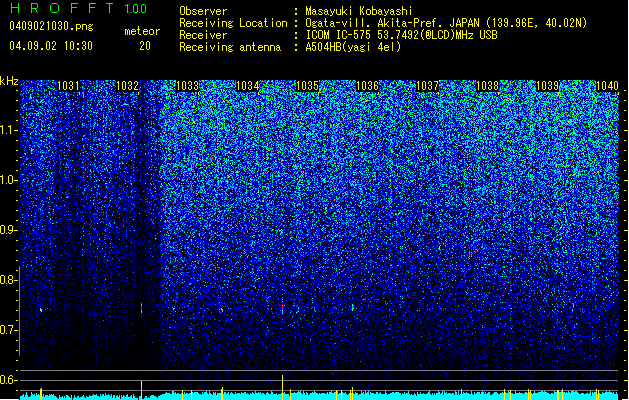Click the 1035 time marker
629x400 pixels.
[x=307, y=86]
